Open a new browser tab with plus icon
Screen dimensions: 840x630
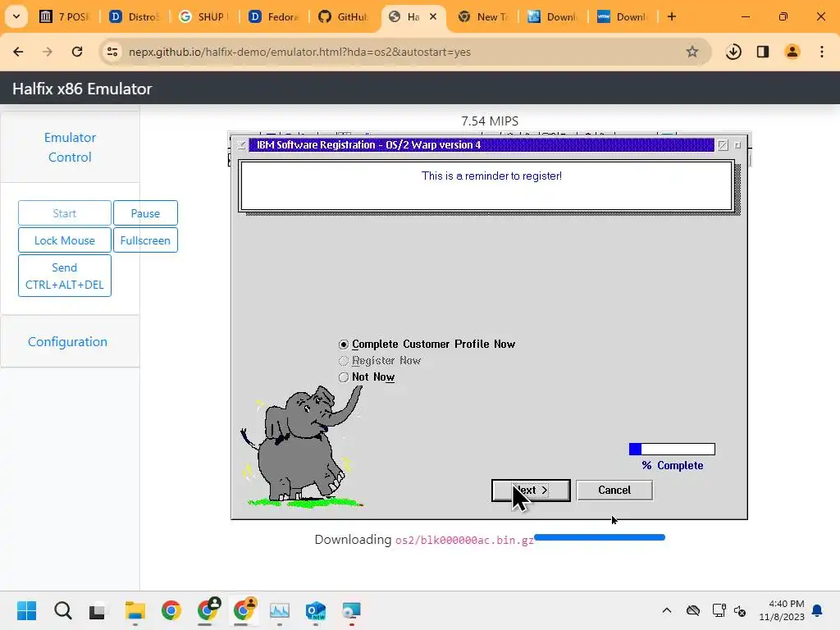click(x=672, y=16)
